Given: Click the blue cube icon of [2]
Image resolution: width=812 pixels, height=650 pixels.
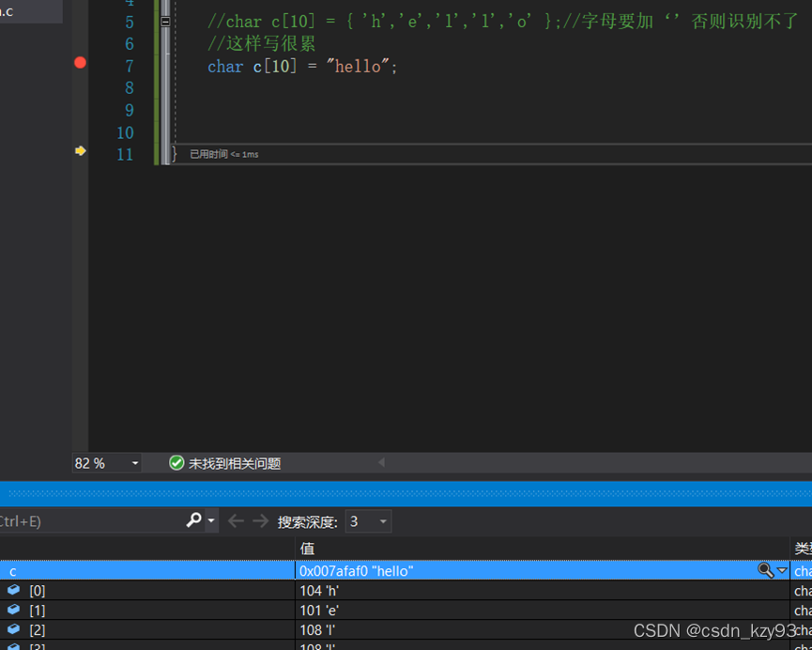Looking at the screenshot, I should coord(13,628).
